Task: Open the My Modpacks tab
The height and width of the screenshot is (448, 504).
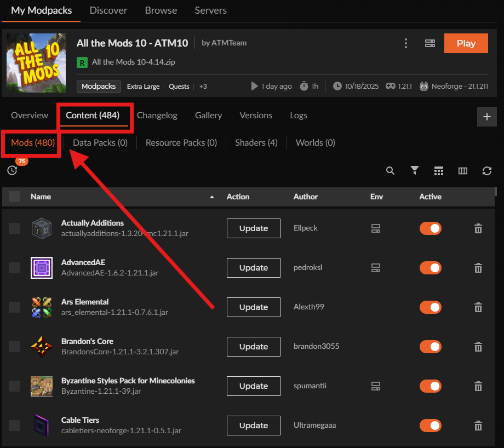Action: (x=42, y=10)
